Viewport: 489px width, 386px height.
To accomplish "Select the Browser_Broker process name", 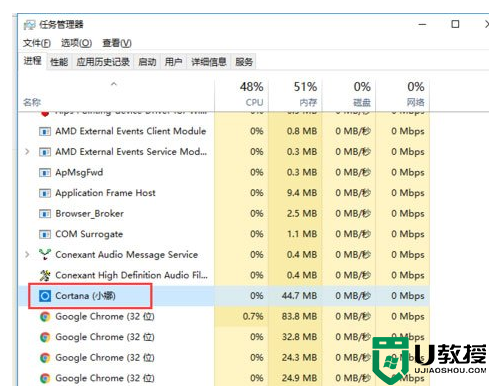I will 89,214.
